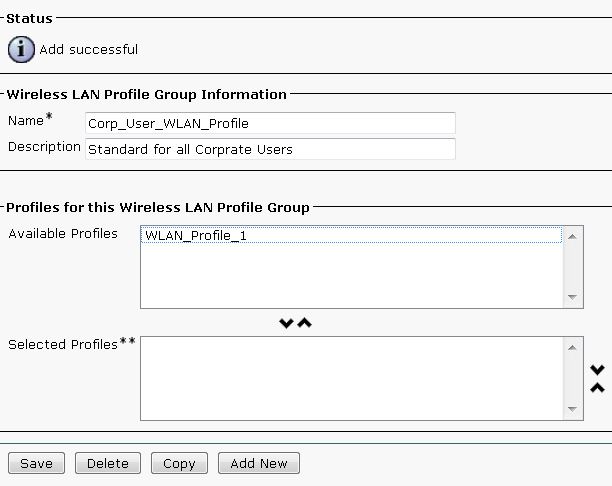Image resolution: width=612 pixels, height=486 pixels.
Task: Focus the Name input field
Action: [x=270, y=123]
